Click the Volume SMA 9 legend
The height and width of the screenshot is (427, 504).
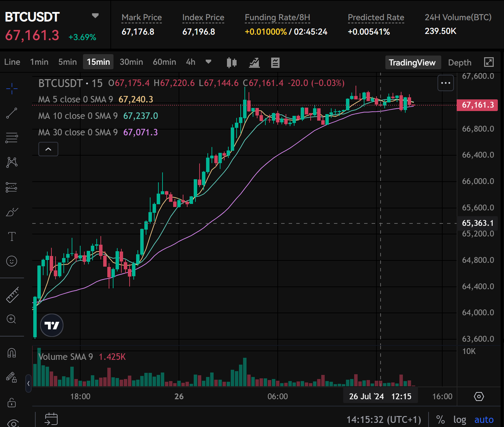click(x=82, y=357)
